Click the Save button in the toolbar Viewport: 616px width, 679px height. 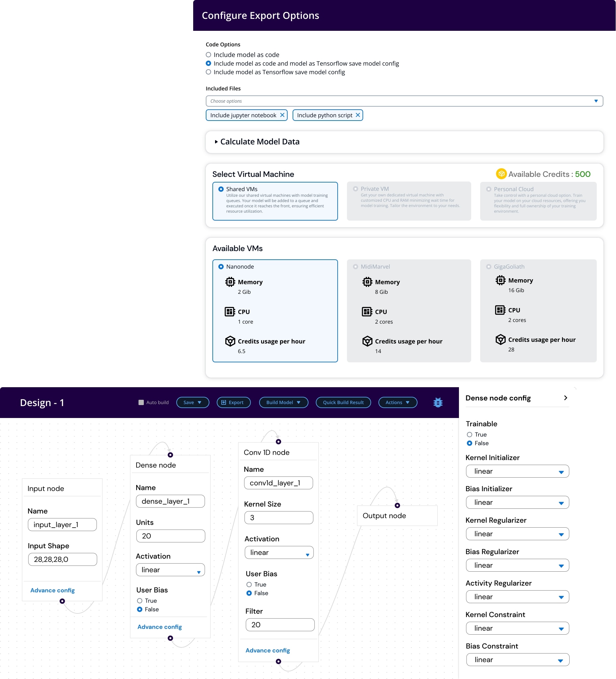[x=193, y=402]
